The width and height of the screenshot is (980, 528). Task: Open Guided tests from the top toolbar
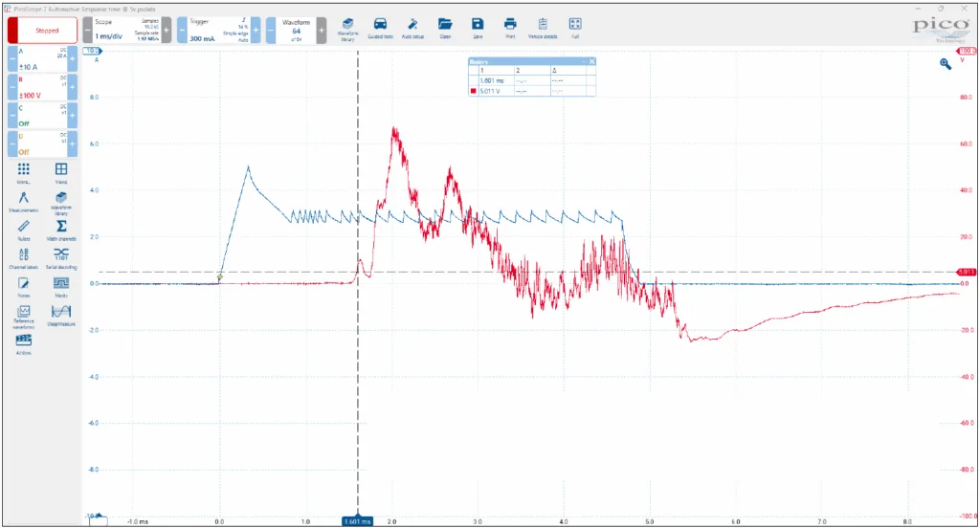pyautogui.click(x=380, y=27)
